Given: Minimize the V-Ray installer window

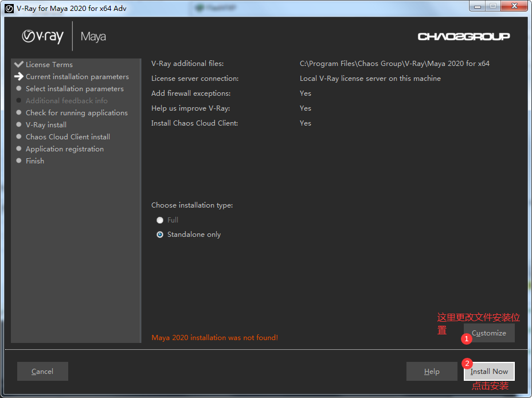Looking at the screenshot, I should (x=478, y=6).
